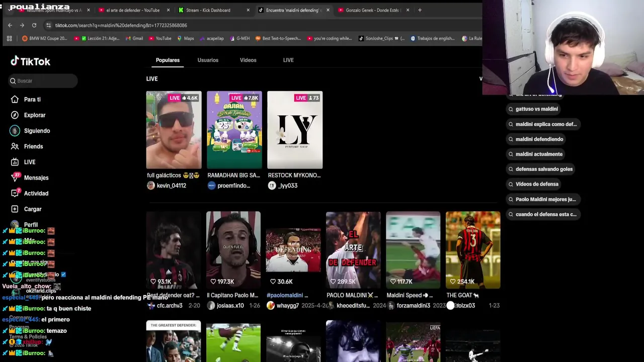644x362 pixels.
Task: Click the Buscar search field
Action: 43,81
